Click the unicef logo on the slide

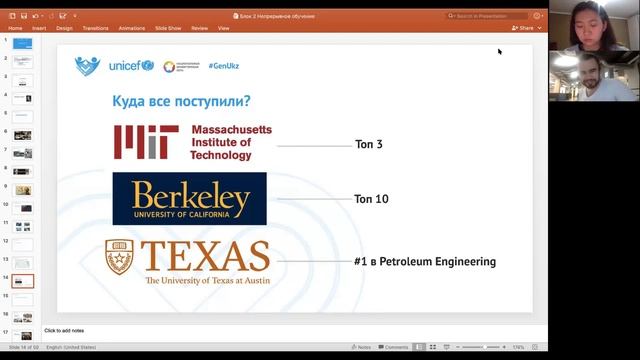click(x=131, y=66)
